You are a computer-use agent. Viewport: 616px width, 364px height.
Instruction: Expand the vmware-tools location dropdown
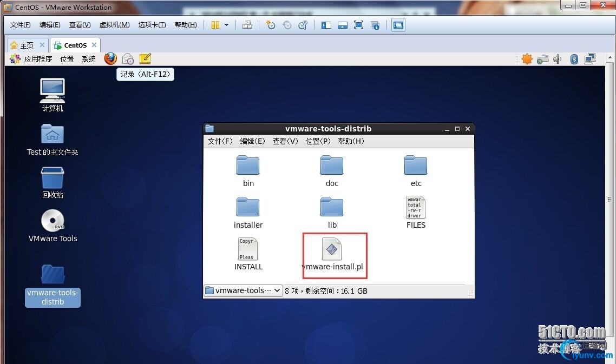pyautogui.click(x=243, y=290)
